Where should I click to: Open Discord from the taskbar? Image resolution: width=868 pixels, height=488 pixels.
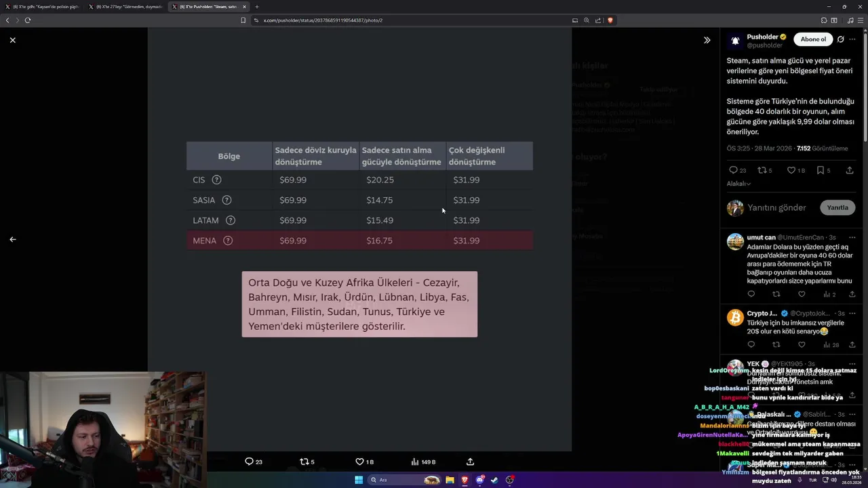[480, 480]
